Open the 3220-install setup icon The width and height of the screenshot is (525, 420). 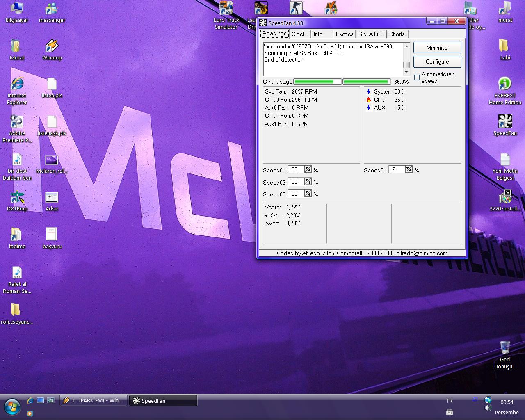[x=505, y=201]
